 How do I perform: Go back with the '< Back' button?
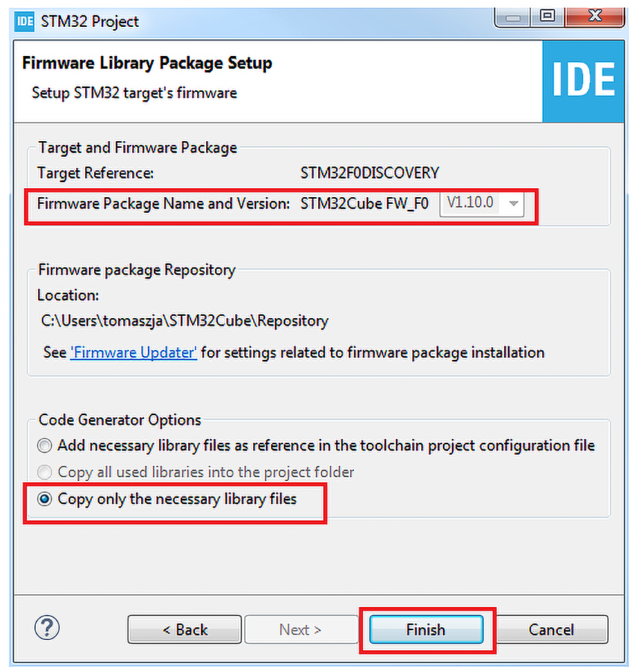(184, 629)
